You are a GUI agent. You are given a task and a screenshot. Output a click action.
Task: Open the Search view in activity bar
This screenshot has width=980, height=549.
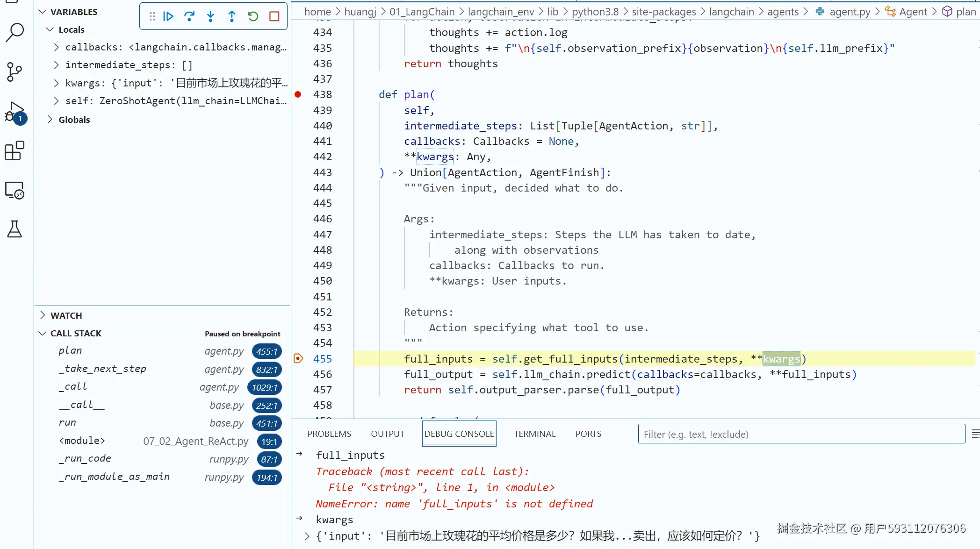[14, 32]
